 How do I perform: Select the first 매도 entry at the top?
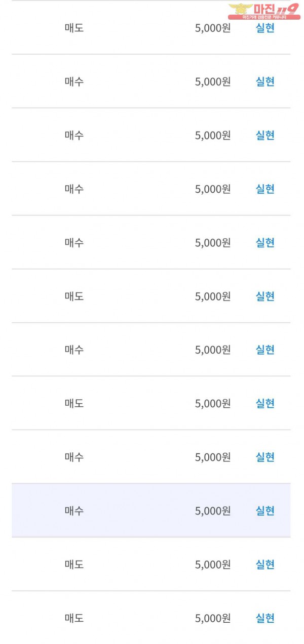[74, 28]
